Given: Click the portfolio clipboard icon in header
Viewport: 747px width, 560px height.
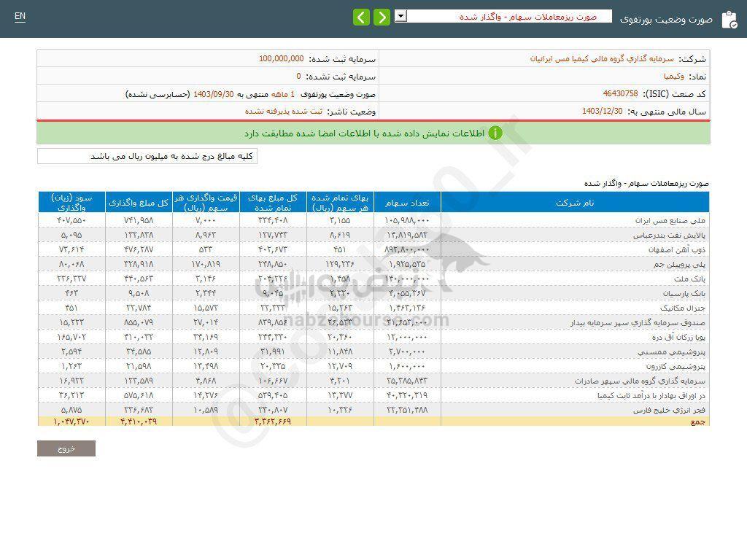Looking at the screenshot, I should (729, 20).
